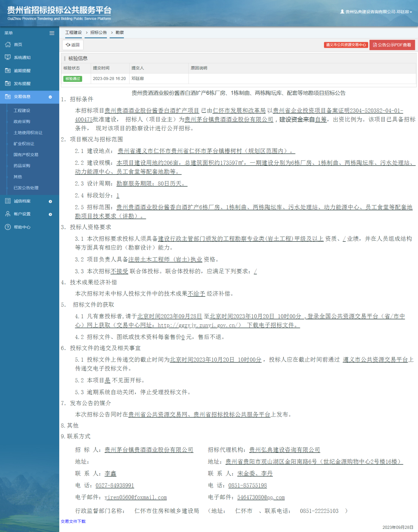This screenshot has height=532, width=418.
Task: Click the back arrow icon on 返回
Action: coord(68,45)
